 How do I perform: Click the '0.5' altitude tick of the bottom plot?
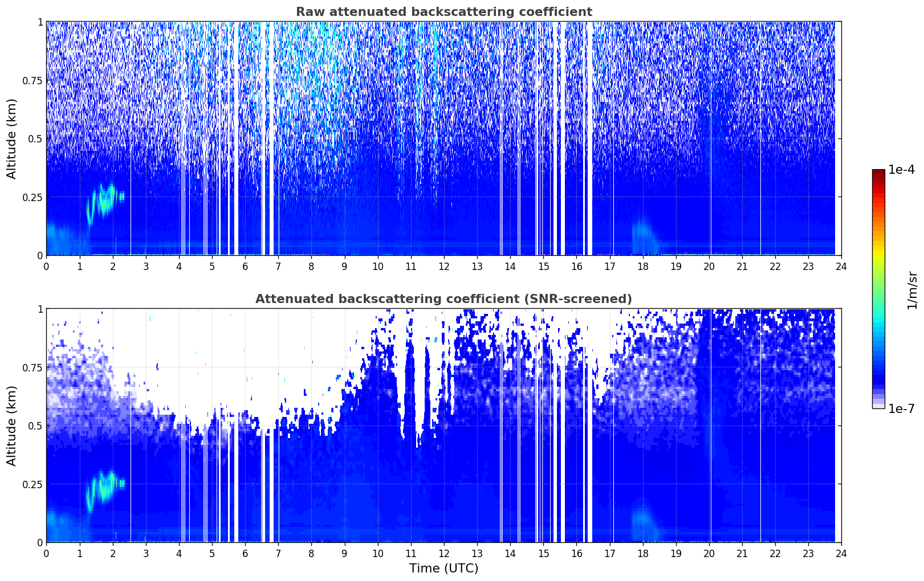coord(35,426)
